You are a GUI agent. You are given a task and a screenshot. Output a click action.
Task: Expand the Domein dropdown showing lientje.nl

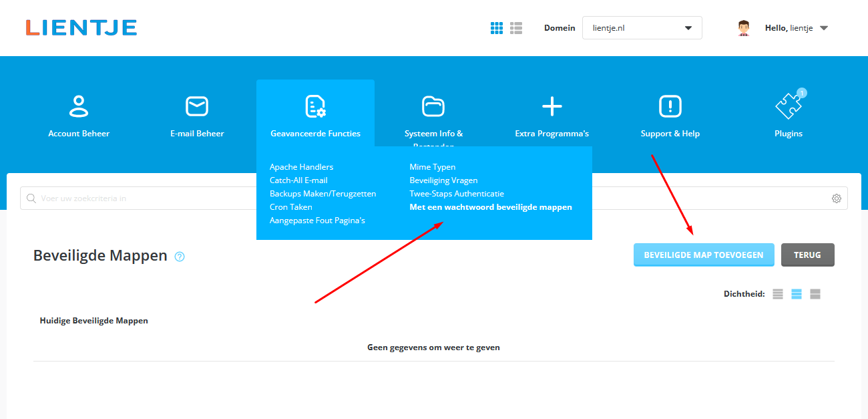(x=642, y=28)
